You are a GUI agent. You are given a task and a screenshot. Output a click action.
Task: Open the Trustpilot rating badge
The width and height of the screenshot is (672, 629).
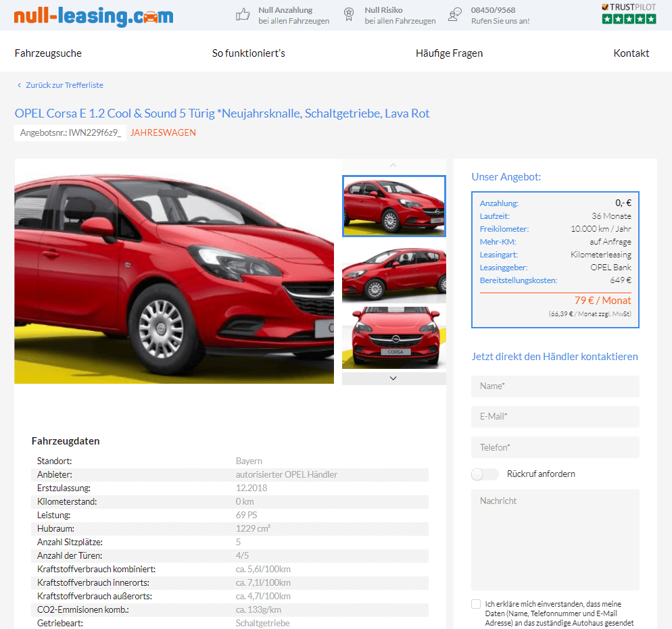pos(629,14)
